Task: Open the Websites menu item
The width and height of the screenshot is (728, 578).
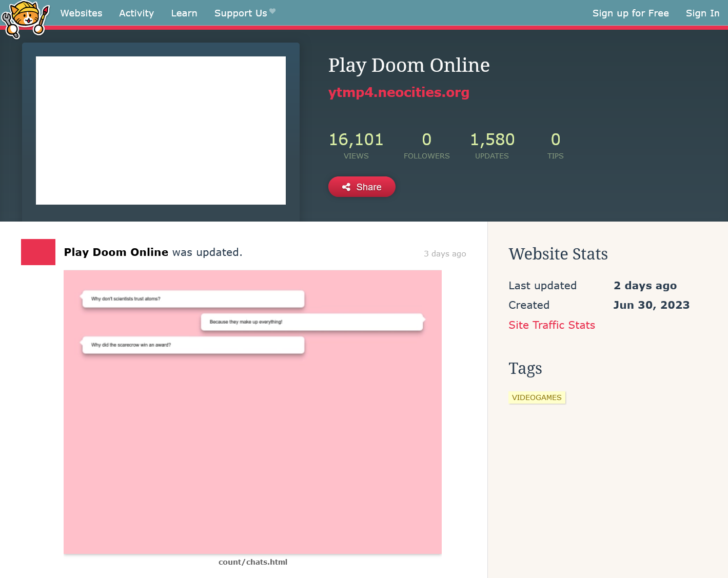Action: coord(81,13)
